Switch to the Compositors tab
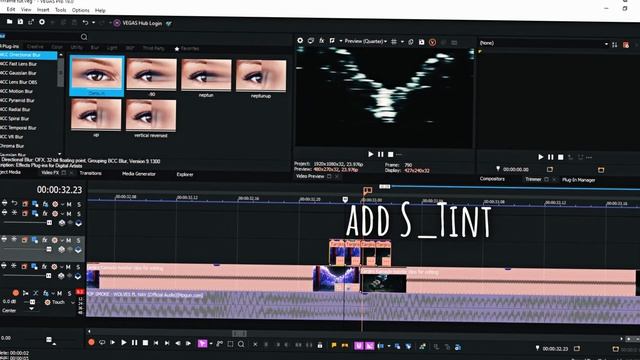 492,179
